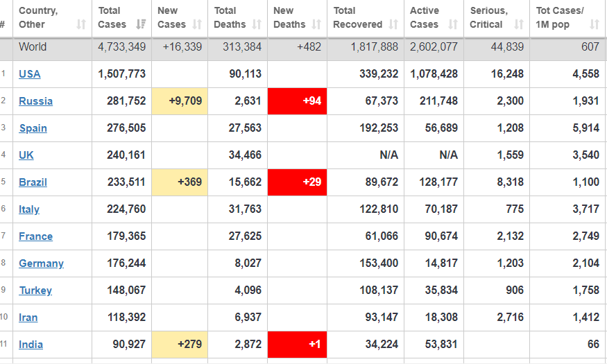Click Brazil new cases +369 cell

(180, 182)
